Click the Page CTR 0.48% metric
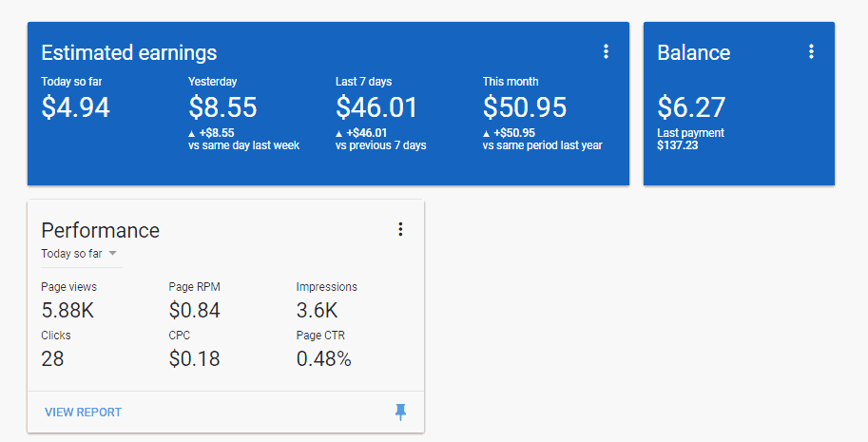868x442 pixels. coord(323,358)
